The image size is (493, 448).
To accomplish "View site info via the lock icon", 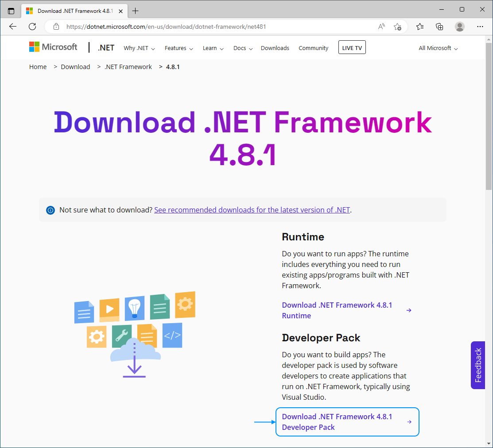I will point(56,27).
